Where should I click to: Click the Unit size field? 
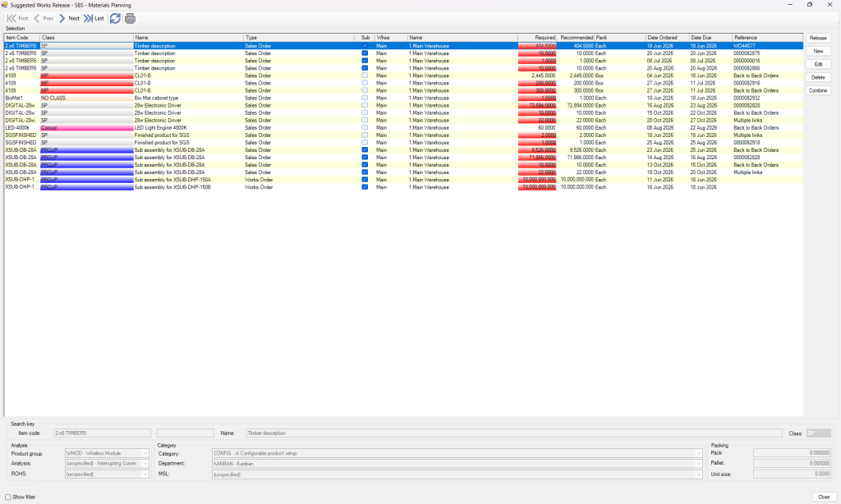pyautogui.click(x=793, y=474)
